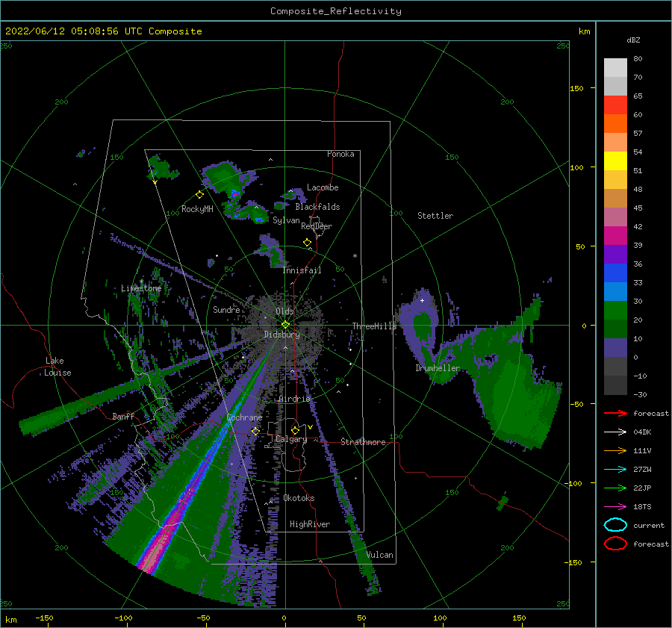The image size is (672, 628).
Task: Click the white asterisk marker above Limestone
Action: click(141, 282)
